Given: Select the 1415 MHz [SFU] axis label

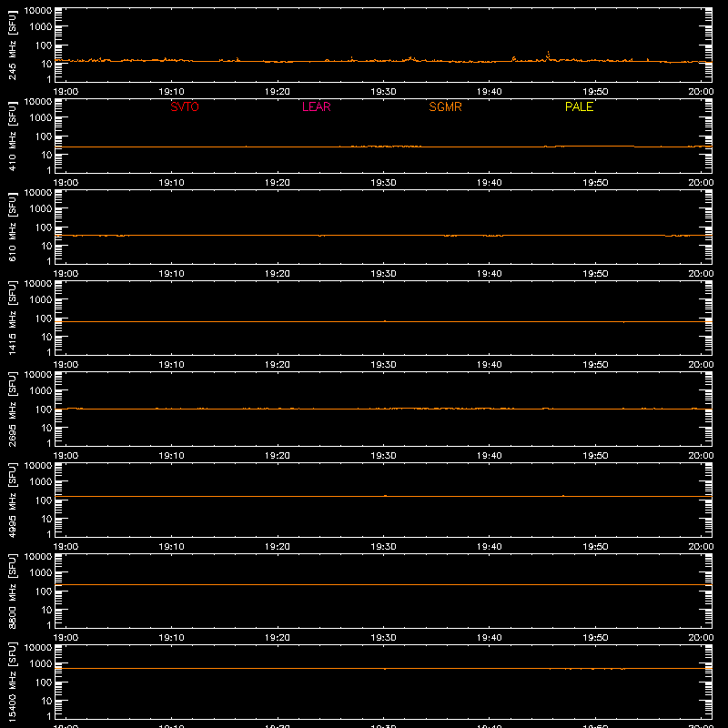Looking at the screenshot, I should tap(12, 318).
